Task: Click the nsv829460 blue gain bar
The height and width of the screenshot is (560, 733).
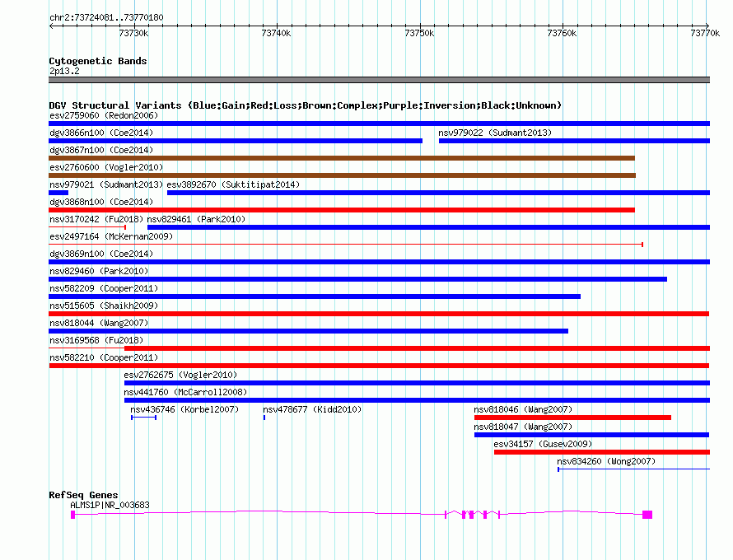Action: (357, 279)
